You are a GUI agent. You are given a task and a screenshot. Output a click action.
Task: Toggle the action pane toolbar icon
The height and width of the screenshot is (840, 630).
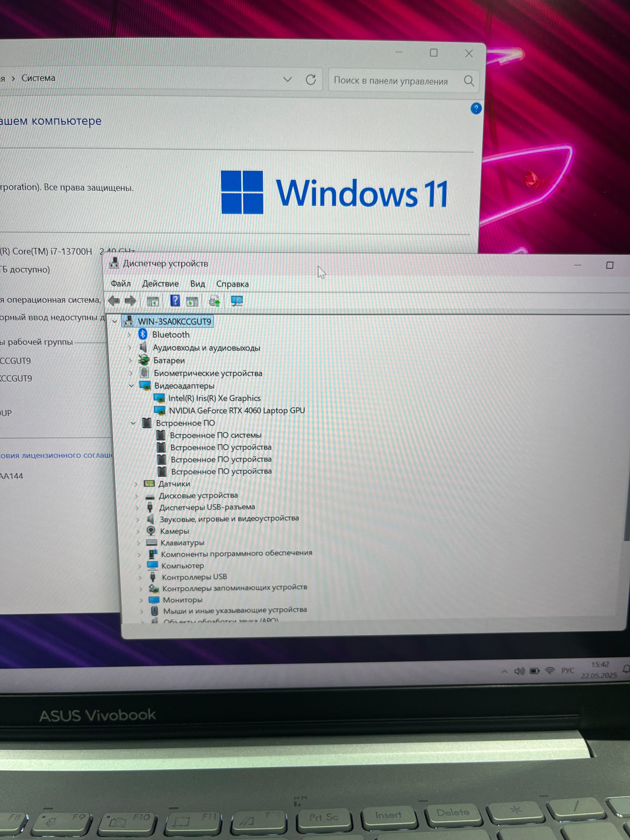192,301
